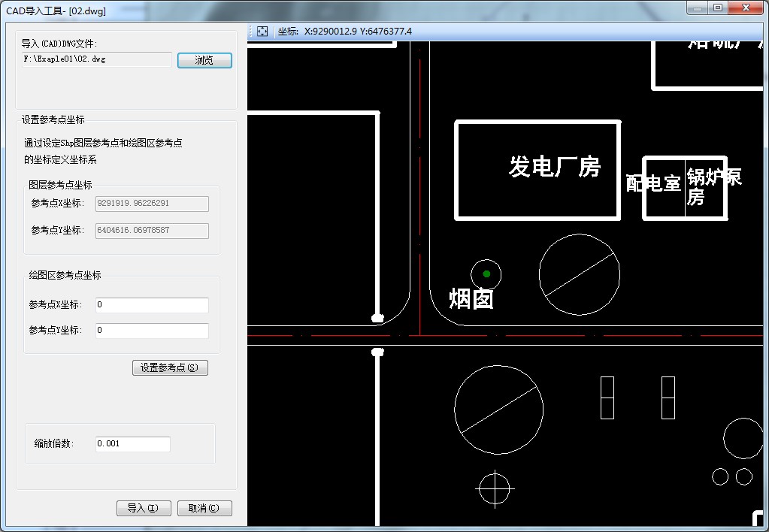Select the slashed circle right of the chimney

pos(580,274)
